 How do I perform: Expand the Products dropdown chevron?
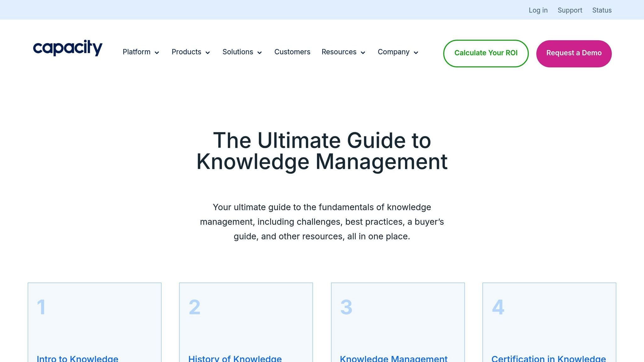tap(208, 53)
